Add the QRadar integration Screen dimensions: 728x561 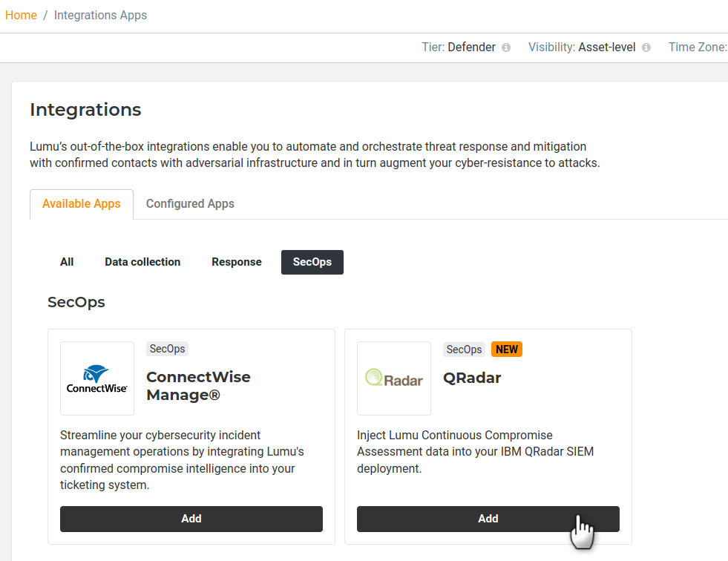488,519
